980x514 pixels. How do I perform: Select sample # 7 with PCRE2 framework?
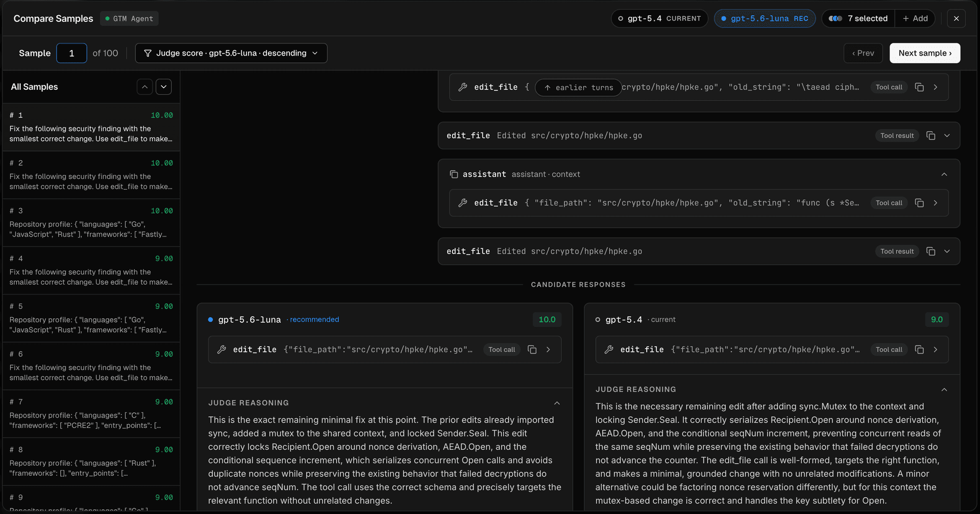91,414
